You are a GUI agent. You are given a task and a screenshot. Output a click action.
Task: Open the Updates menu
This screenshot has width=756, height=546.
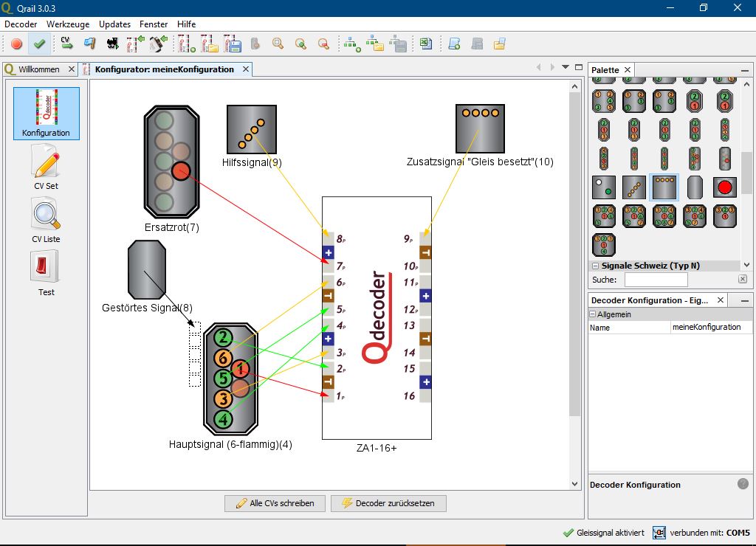pyautogui.click(x=114, y=24)
